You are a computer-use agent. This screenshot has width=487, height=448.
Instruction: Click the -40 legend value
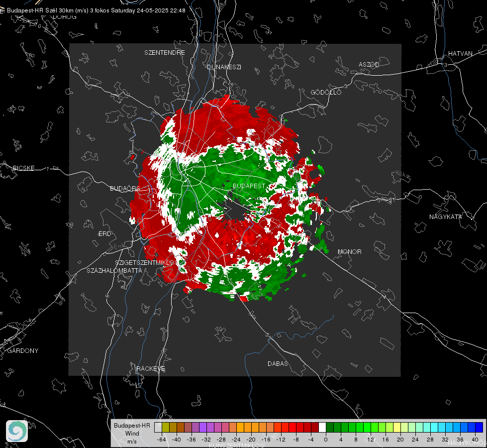177,440
